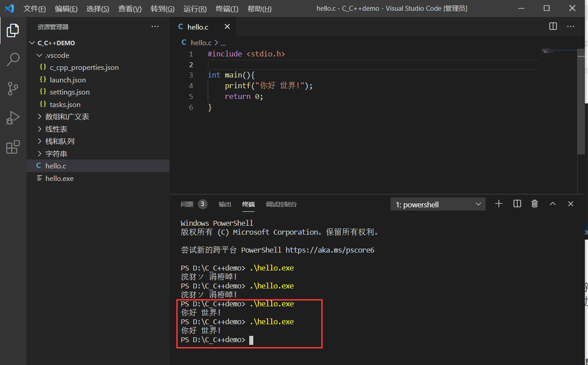Select launch.json in the explorer
Screen dimensions: 588x365
[x=74, y=79]
